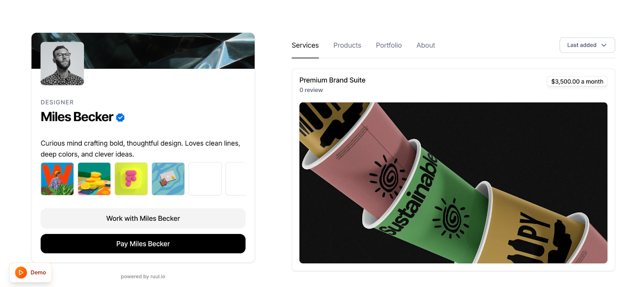Open the powered by ruul.io link
The image size is (644, 287).
[x=143, y=277]
